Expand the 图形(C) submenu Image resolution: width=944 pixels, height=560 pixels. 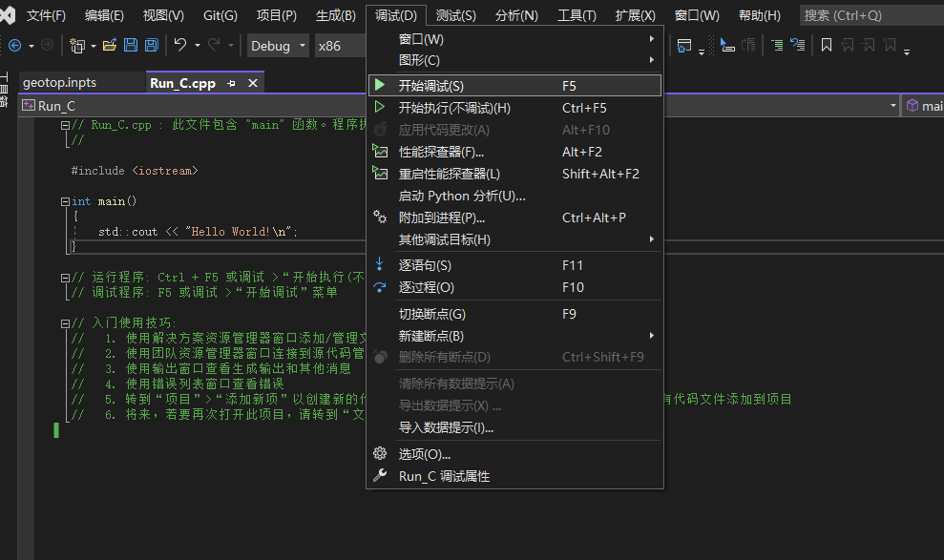pos(514,60)
